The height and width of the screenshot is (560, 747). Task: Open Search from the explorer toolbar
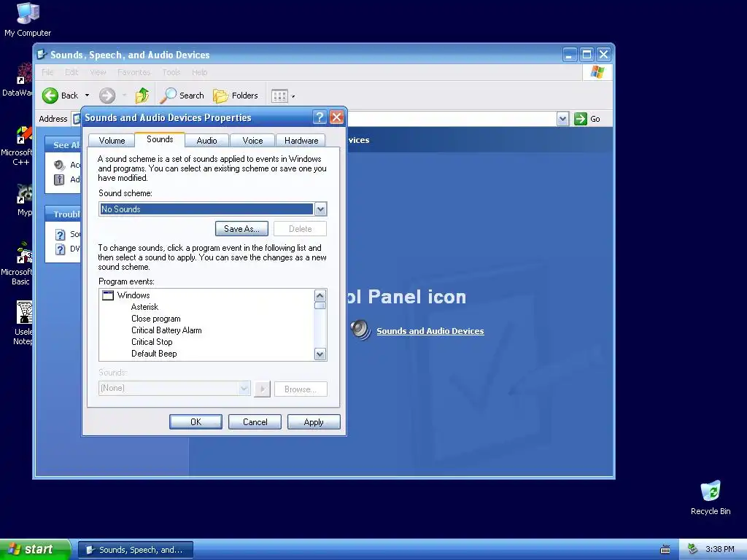[182, 96]
